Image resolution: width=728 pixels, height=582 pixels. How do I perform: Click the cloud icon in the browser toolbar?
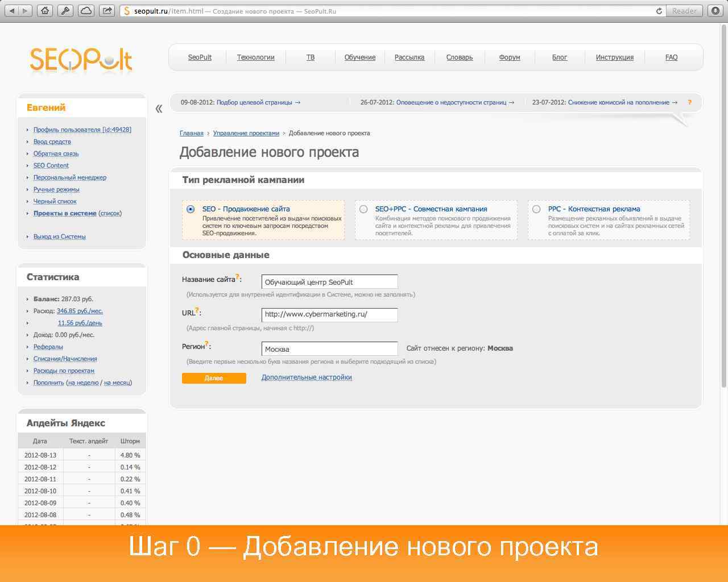click(x=86, y=10)
